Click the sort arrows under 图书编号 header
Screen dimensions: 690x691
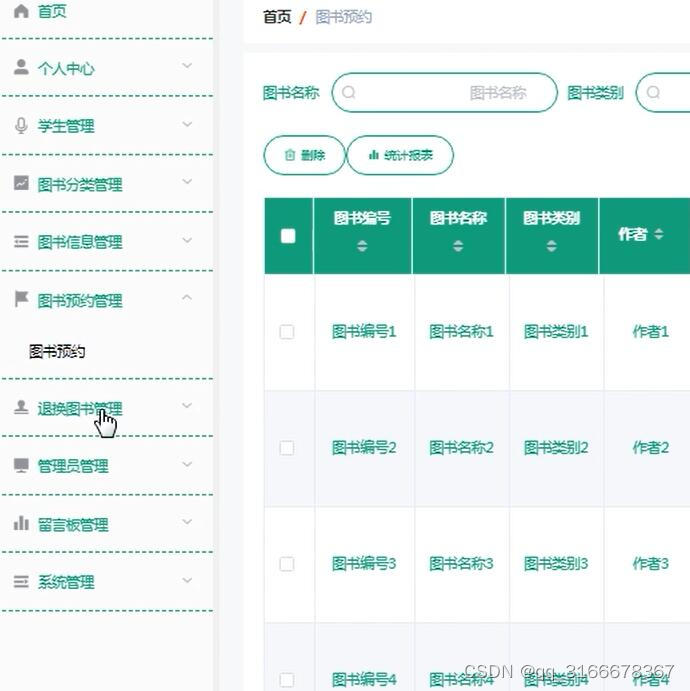[362, 246]
